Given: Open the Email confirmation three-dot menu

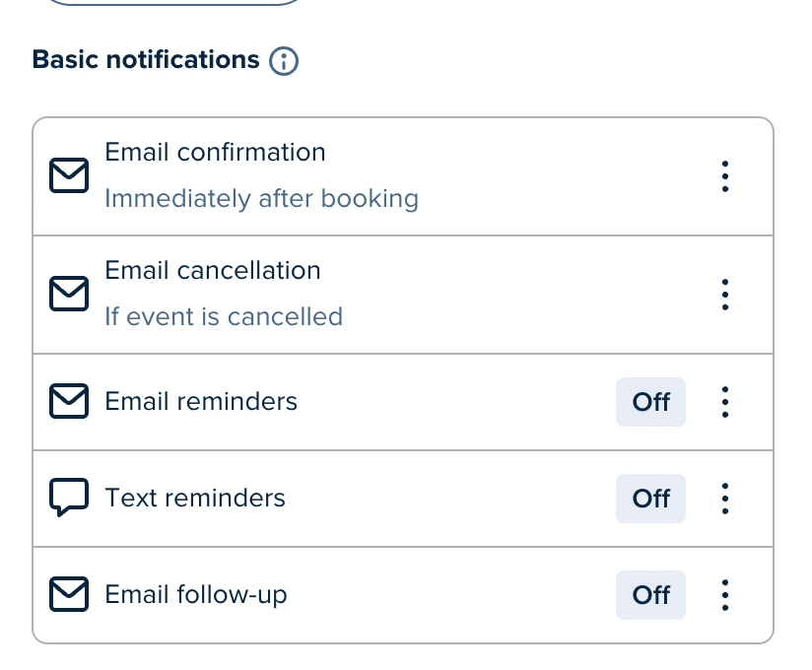Looking at the screenshot, I should click(x=725, y=176).
